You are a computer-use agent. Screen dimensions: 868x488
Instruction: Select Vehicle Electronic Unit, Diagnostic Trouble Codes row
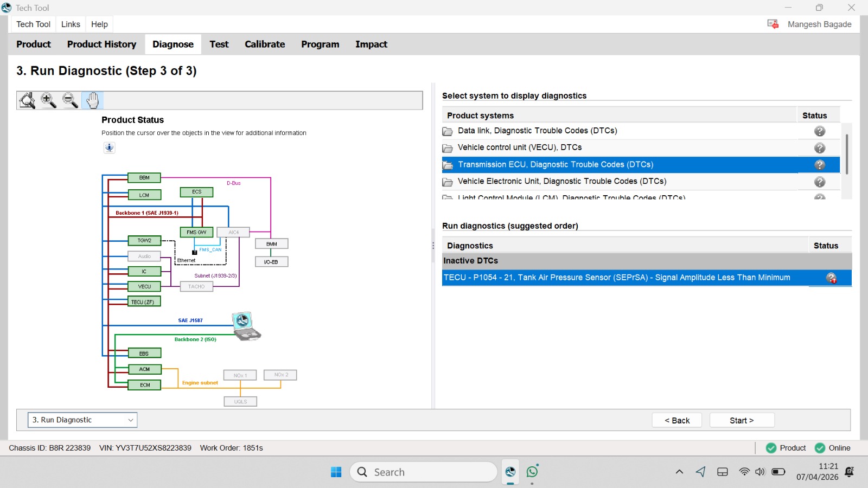[x=641, y=182]
